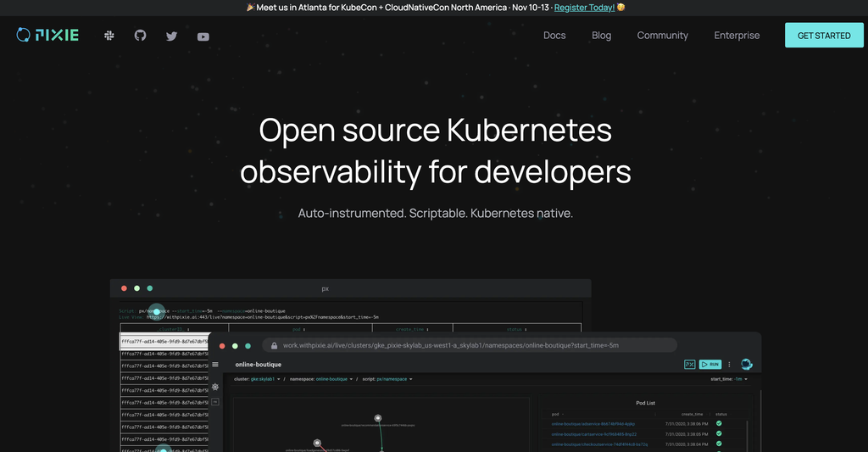The image size is (868, 452).
Task: Open the YouTube channel icon
Action: (203, 36)
